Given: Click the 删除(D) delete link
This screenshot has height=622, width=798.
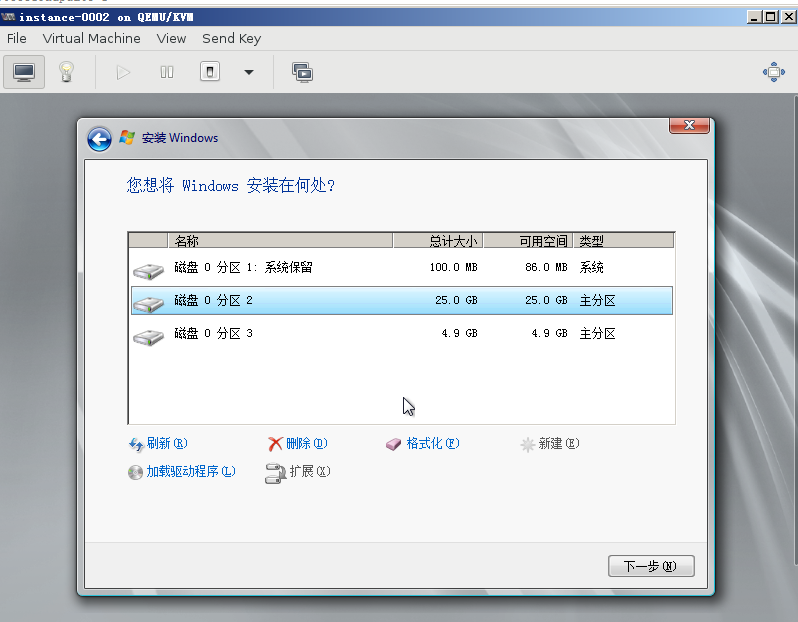Looking at the screenshot, I should click(x=306, y=443).
